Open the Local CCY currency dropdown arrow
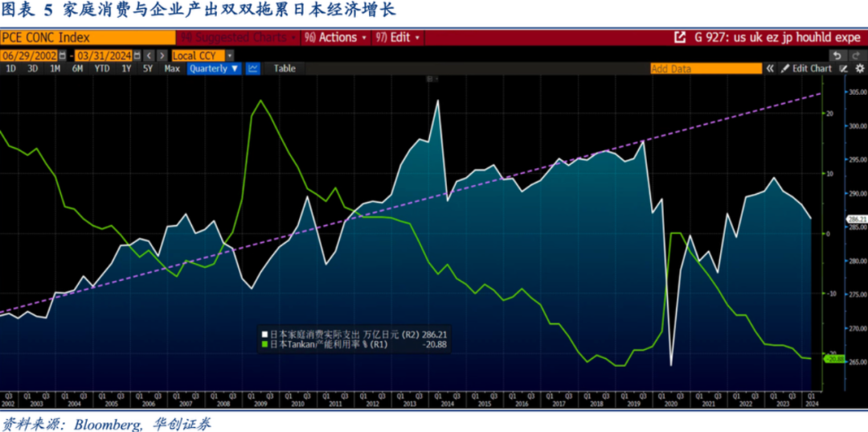 [x=230, y=56]
